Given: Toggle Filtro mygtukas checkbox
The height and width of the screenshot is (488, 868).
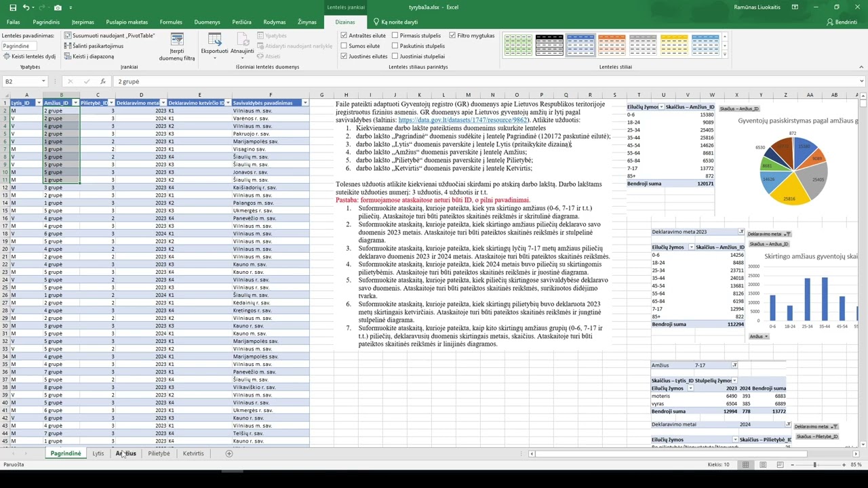Looking at the screenshot, I should tap(452, 35).
